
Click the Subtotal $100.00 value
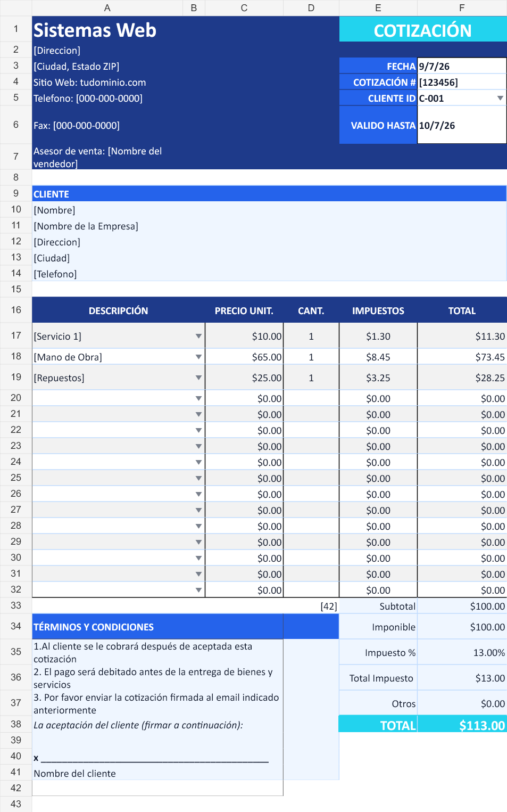click(462, 606)
